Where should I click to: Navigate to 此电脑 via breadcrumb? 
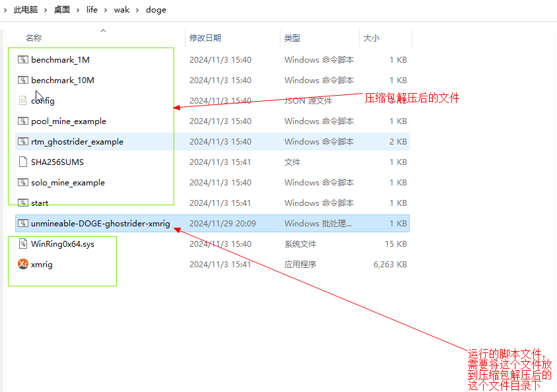pyautogui.click(x=24, y=9)
